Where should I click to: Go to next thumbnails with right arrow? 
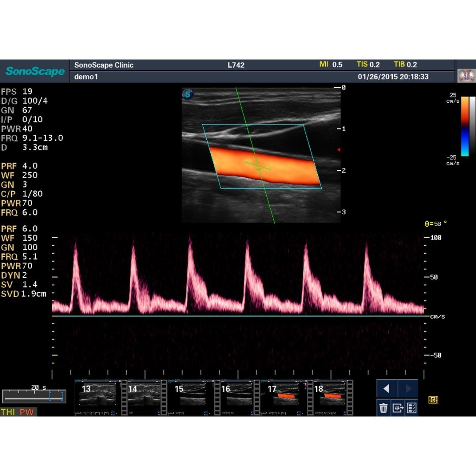(x=408, y=388)
